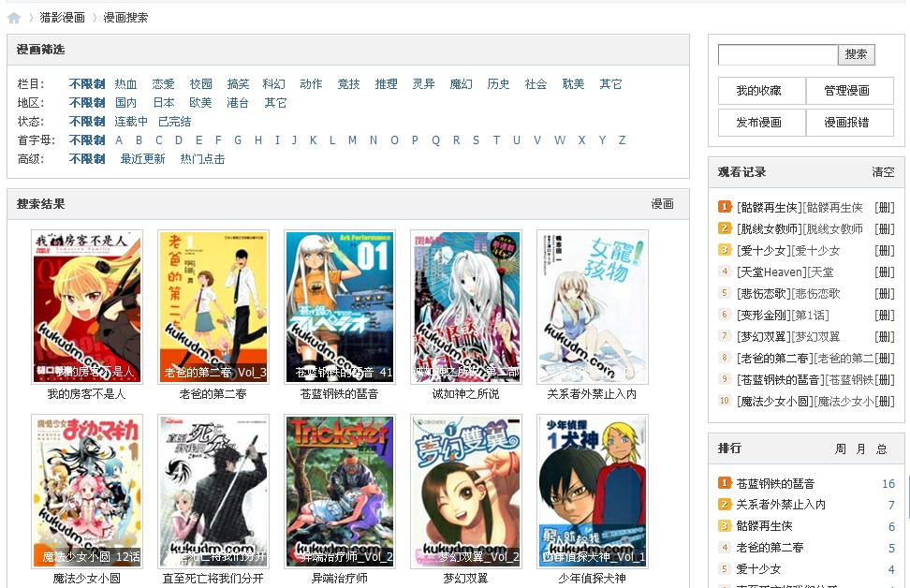This screenshot has height=588, width=910.
Task: Switch ranking to 总 tab
Action: [882, 448]
